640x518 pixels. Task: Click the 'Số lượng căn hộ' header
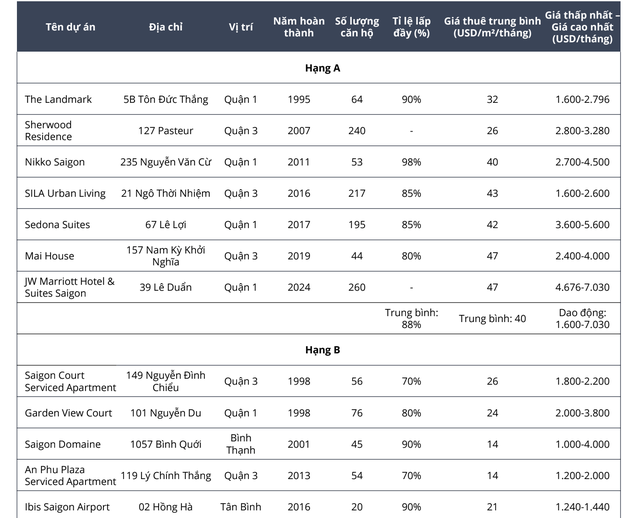[x=357, y=27]
